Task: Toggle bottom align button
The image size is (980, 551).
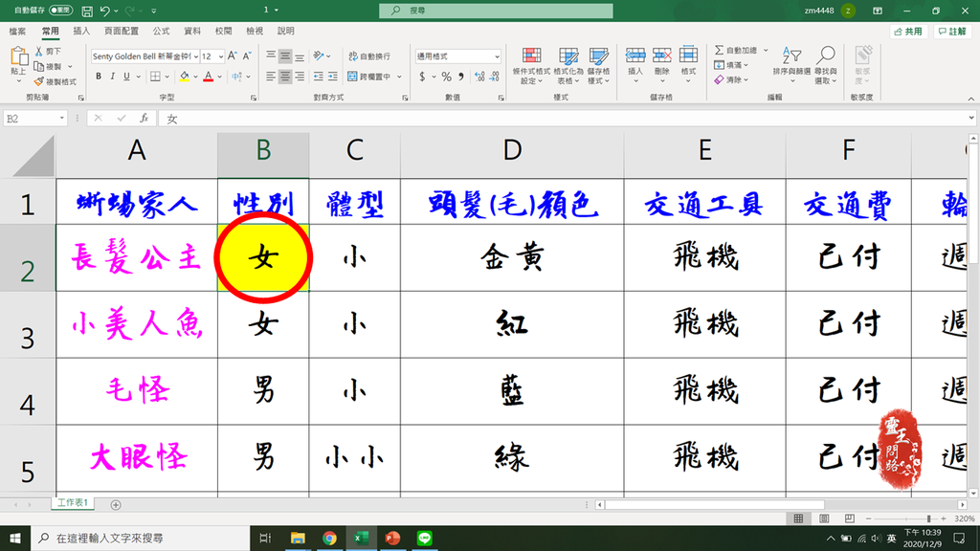Action: coord(300,55)
